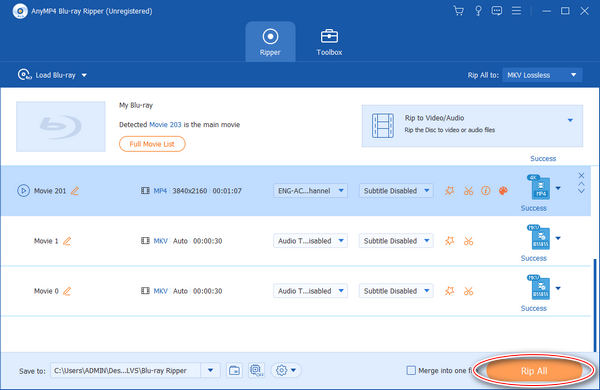Click the Movie 201 color palette icon
This screenshot has width=600, height=390.
coord(503,191)
